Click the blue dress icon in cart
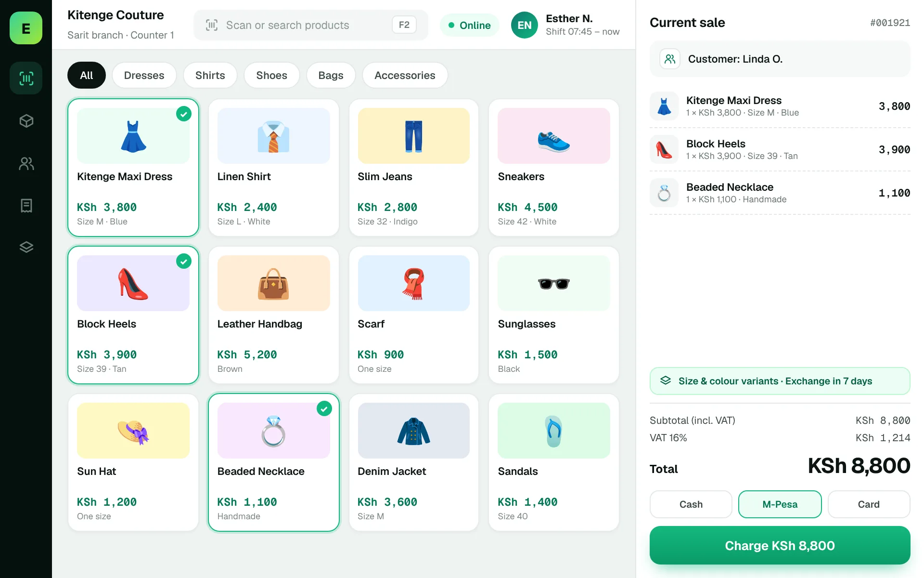Screen dimensions: 924x578 pyautogui.click(x=664, y=106)
